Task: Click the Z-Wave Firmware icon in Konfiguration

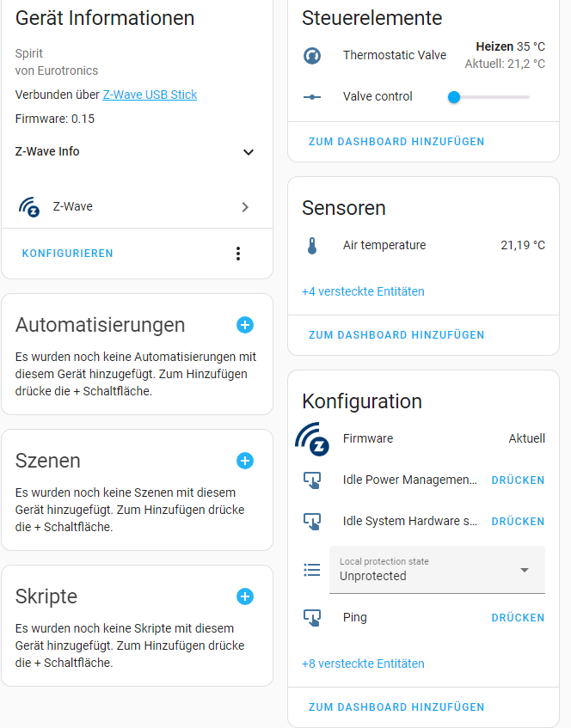Action: point(312,438)
